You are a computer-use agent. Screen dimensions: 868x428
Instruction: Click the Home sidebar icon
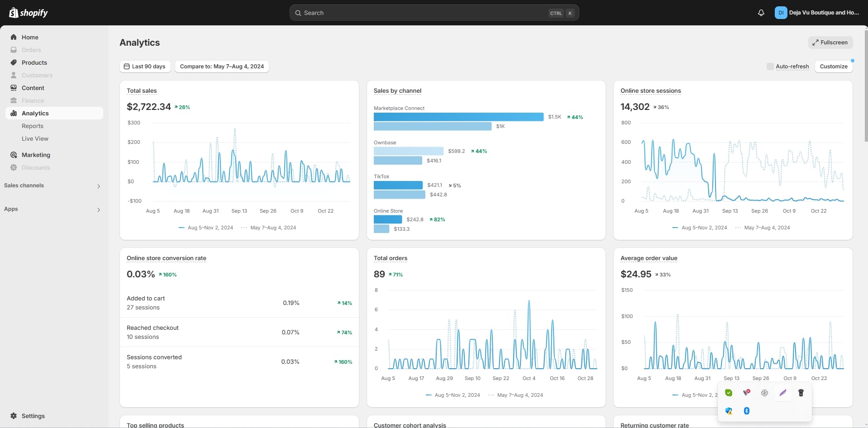coord(14,37)
